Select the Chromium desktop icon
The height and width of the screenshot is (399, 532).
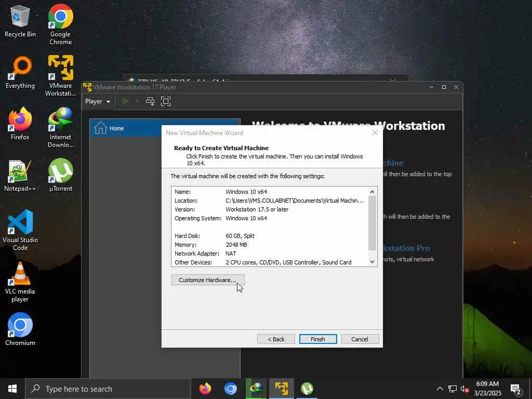(x=20, y=329)
